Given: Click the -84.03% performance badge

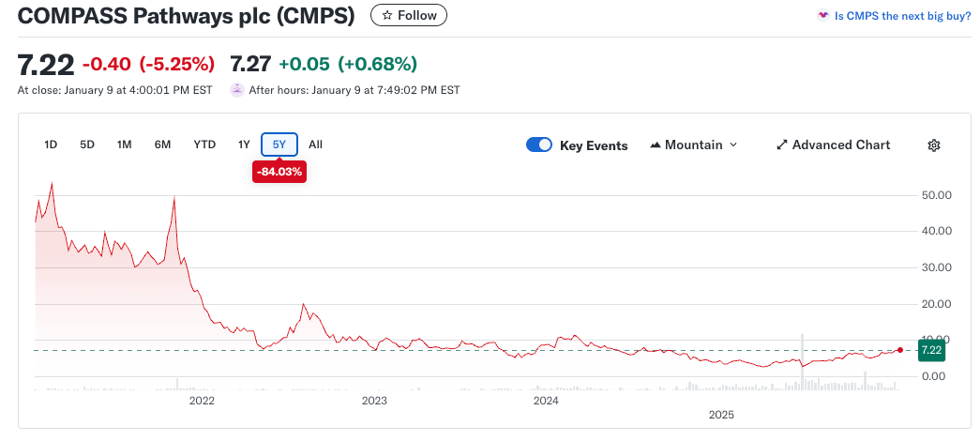Looking at the screenshot, I should (x=279, y=172).
